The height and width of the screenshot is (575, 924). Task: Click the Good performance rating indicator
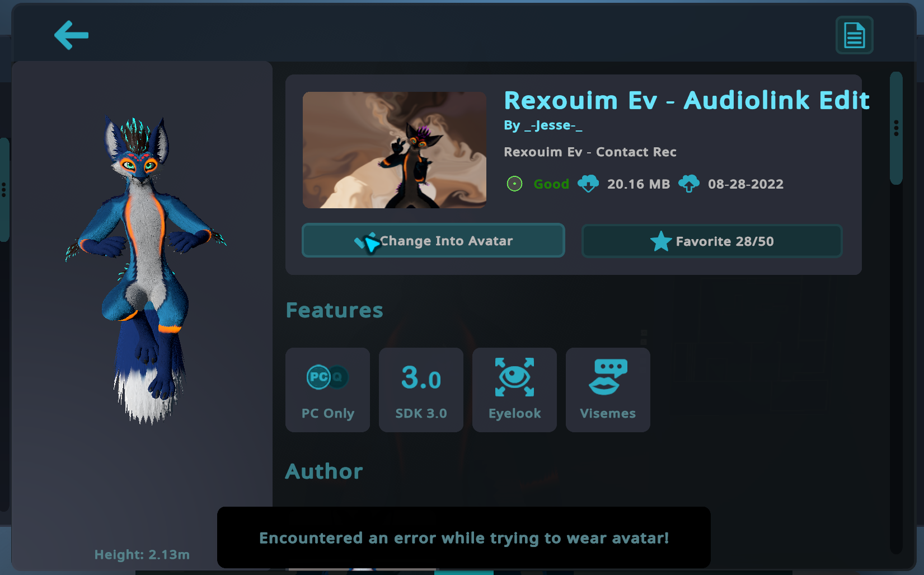click(x=537, y=184)
